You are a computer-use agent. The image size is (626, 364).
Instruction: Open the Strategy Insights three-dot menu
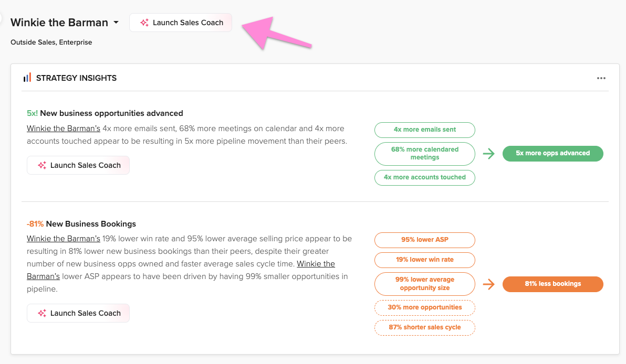pos(601,78)
